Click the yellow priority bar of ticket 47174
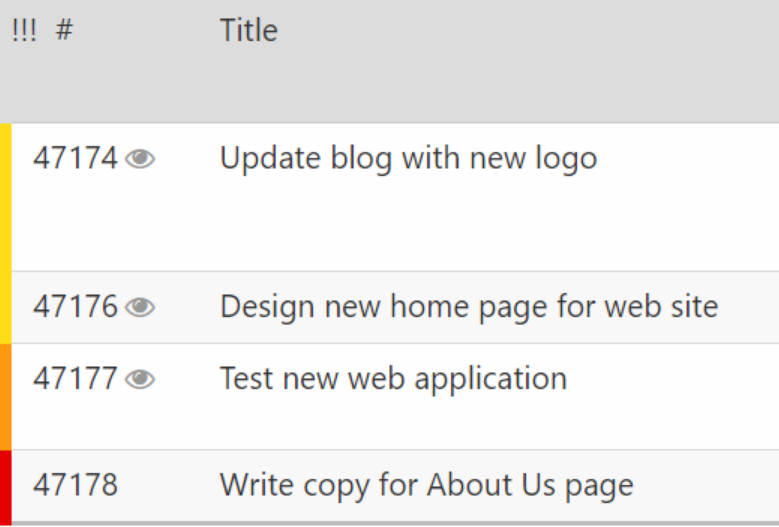779x527 pixels. [x=5, y=197]
